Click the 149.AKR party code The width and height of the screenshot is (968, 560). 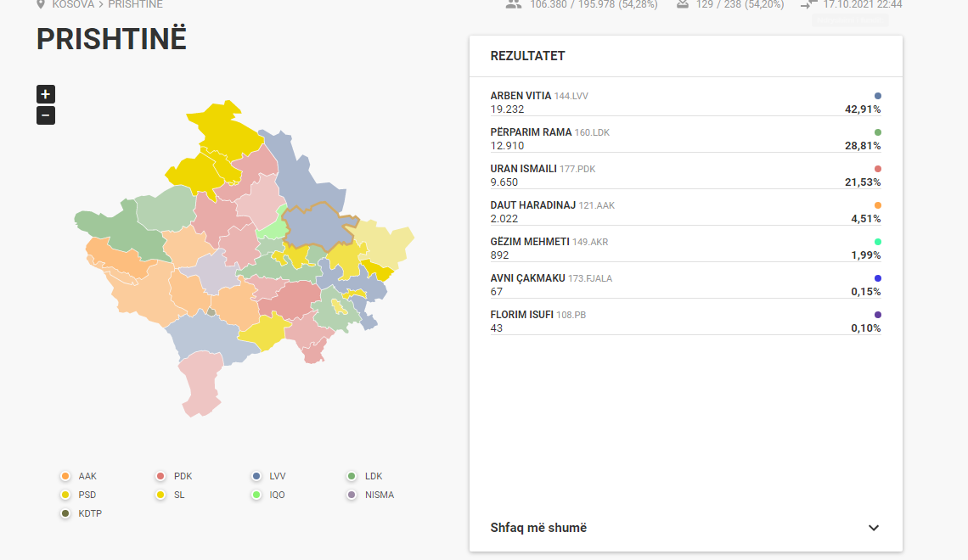590,242
